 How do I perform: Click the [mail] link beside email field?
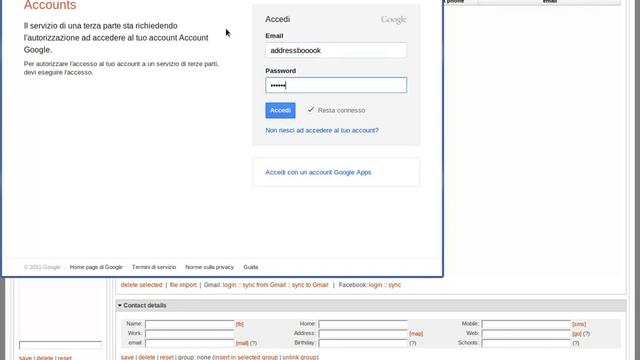pos(242,343)
